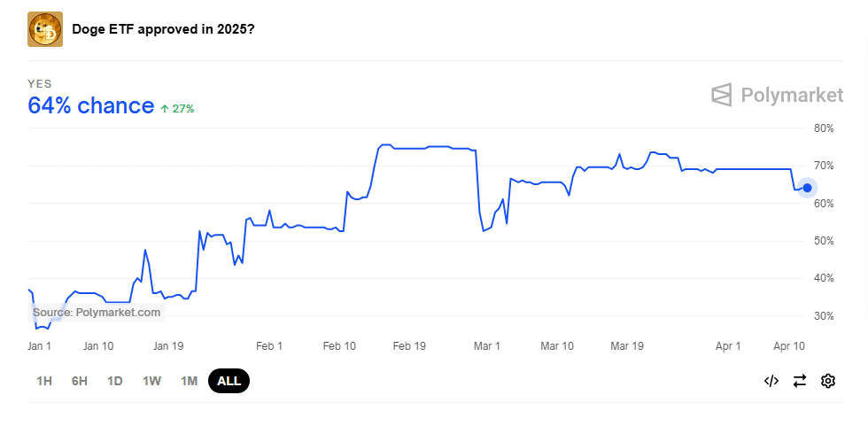Open the chart settings gear
The image size is (868, 426).
click(828, 381)
